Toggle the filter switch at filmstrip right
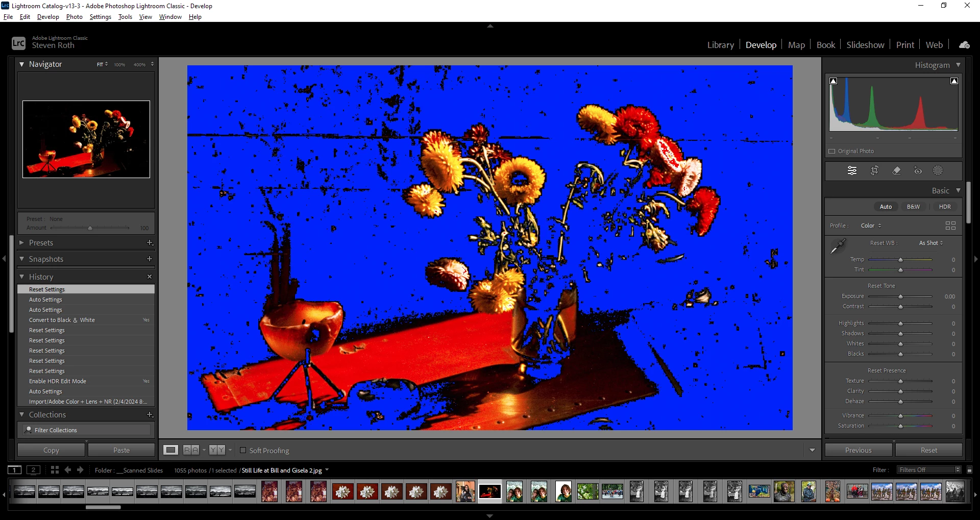Image resolution: width=980 pixels, height=520 pixels. tap(970, 470)
